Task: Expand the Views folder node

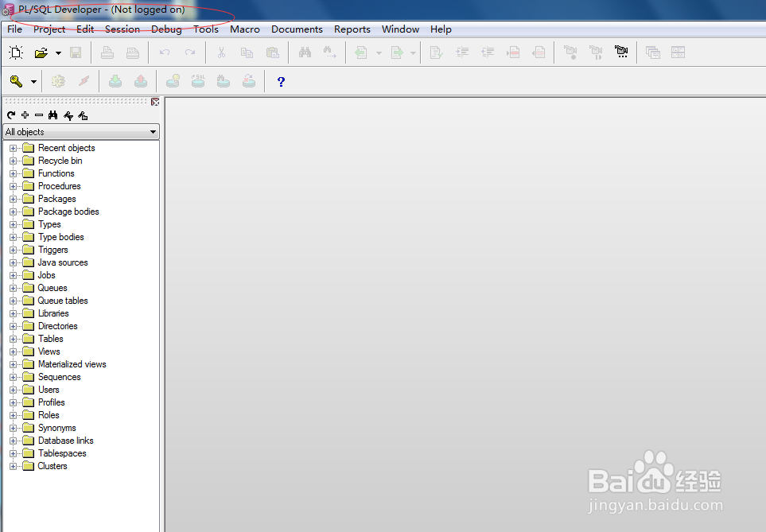Action: pos(14,351)
